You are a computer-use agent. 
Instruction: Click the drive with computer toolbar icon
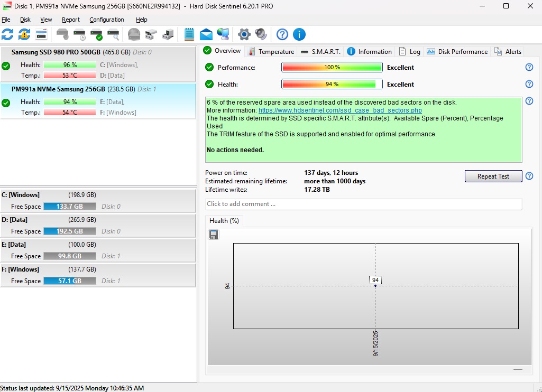point(168,34)
